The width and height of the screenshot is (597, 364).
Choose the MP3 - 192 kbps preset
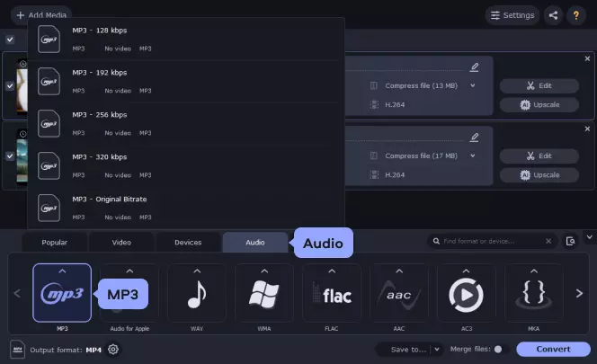[x=186, y=81]
